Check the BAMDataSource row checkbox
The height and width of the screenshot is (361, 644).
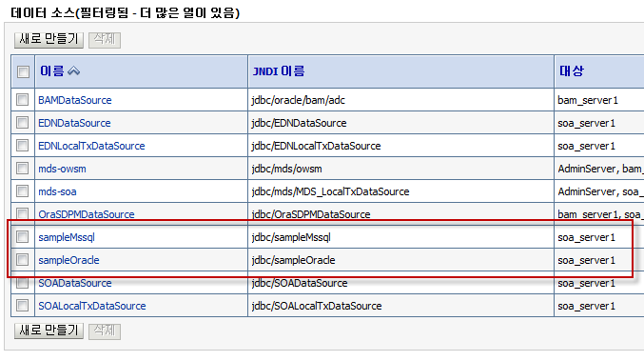coord(23,99)
